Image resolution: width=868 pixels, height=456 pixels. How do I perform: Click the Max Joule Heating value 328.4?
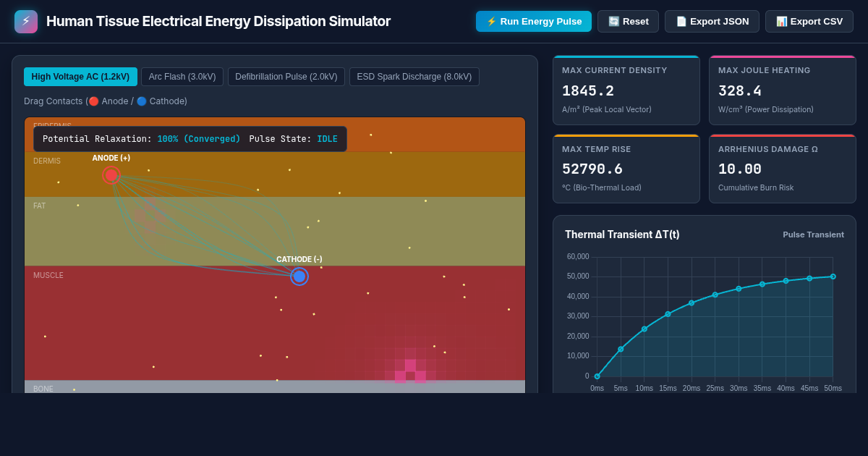pyautogui.click(x=740, y=91)
